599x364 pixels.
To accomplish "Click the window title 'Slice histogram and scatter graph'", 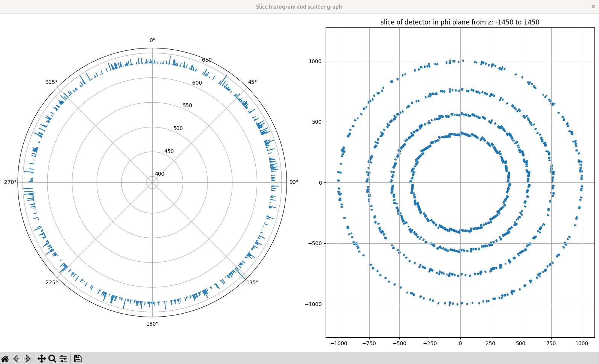I will [x=299, y=7].
